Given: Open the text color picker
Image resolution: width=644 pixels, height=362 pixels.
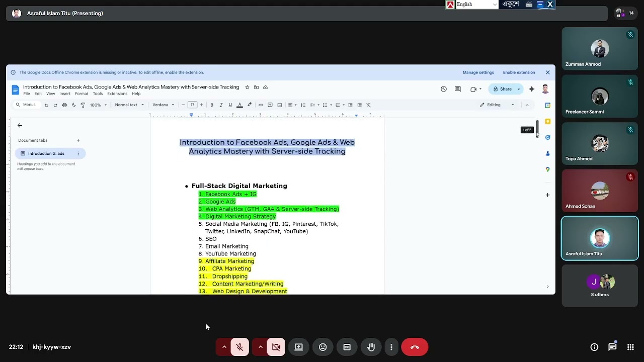Looking at the screenshot, I should [239, 105].
